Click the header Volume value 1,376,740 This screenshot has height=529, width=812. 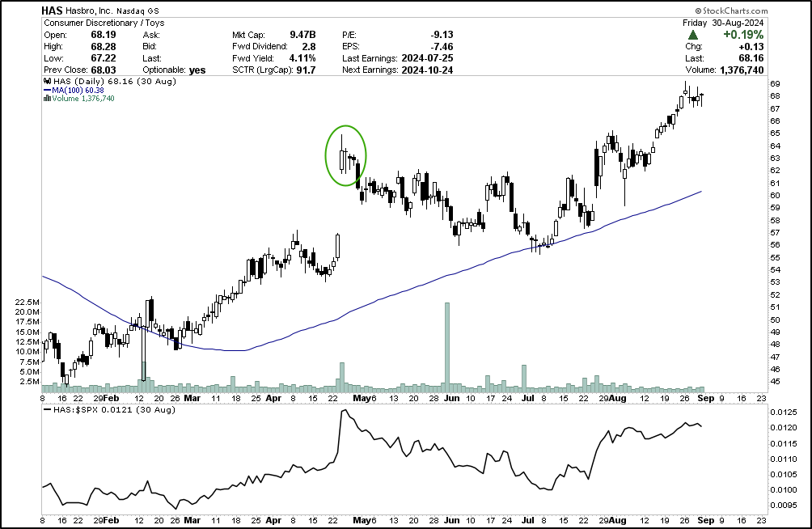pyautogui.click(x=742, y=70)
